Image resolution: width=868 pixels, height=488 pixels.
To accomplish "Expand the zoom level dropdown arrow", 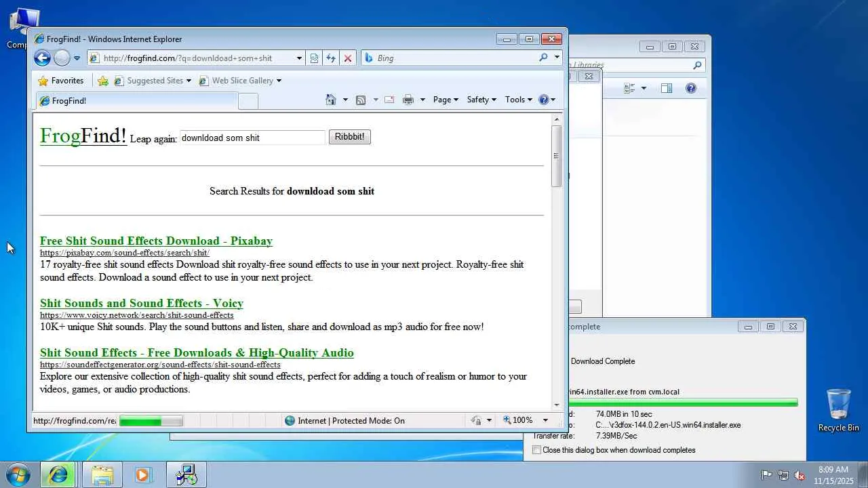I will click(x=545, y=421).
